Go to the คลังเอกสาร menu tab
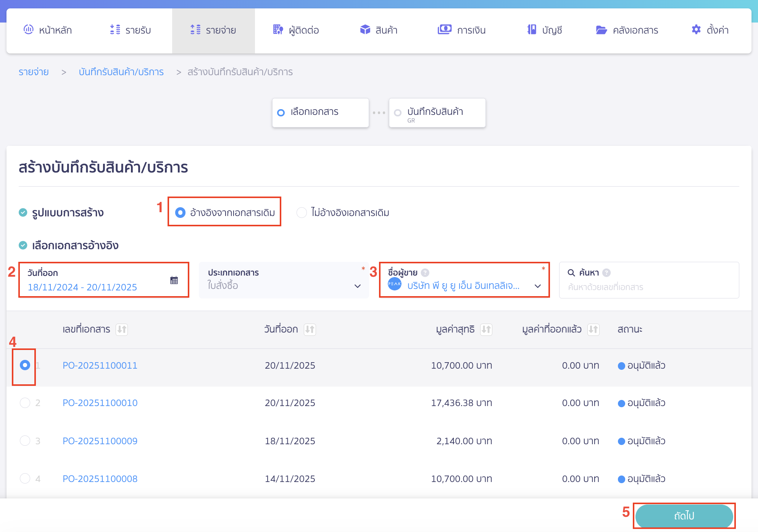Screen dimensions: 758x532 pyautogui.click(x=627, y=30)
